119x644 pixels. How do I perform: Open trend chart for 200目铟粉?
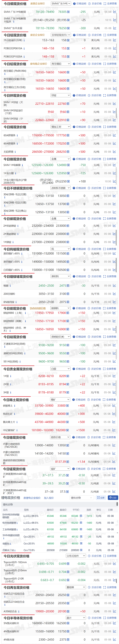coord(114,294)
